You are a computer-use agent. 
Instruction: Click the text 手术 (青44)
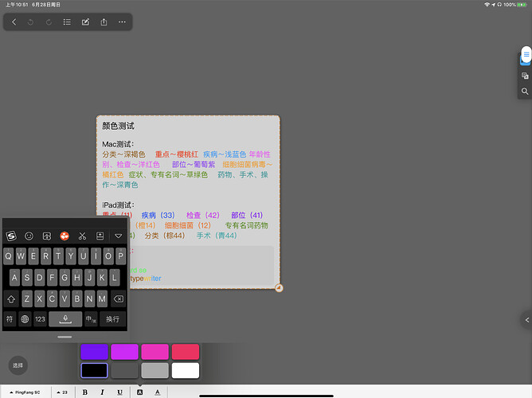point(217,236)
